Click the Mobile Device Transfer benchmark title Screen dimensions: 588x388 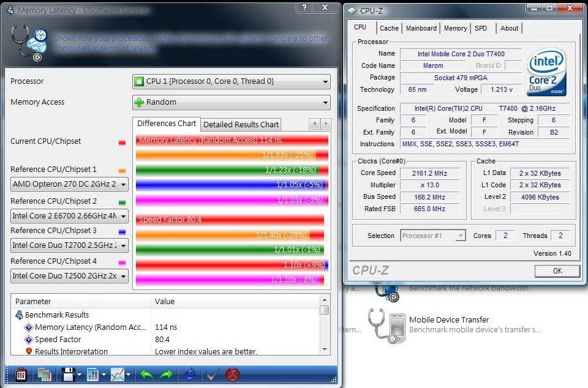point(449,319)
